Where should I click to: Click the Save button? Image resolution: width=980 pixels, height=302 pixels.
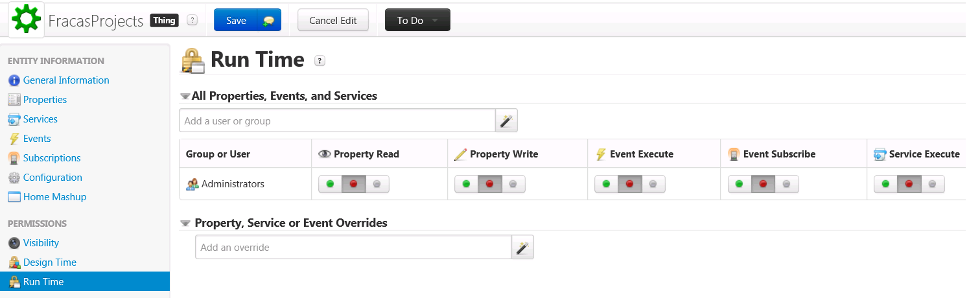coord(236,21)
